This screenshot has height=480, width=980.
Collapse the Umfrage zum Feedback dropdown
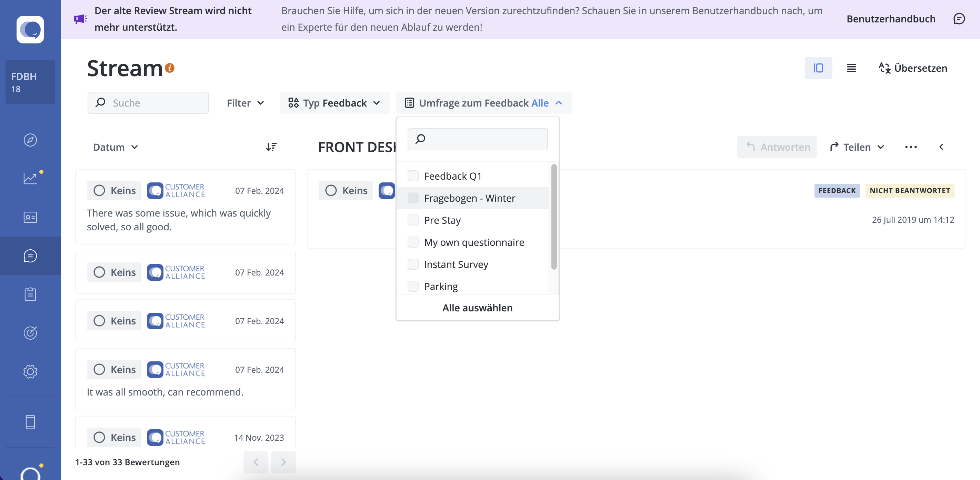click(x=484, y=103)
